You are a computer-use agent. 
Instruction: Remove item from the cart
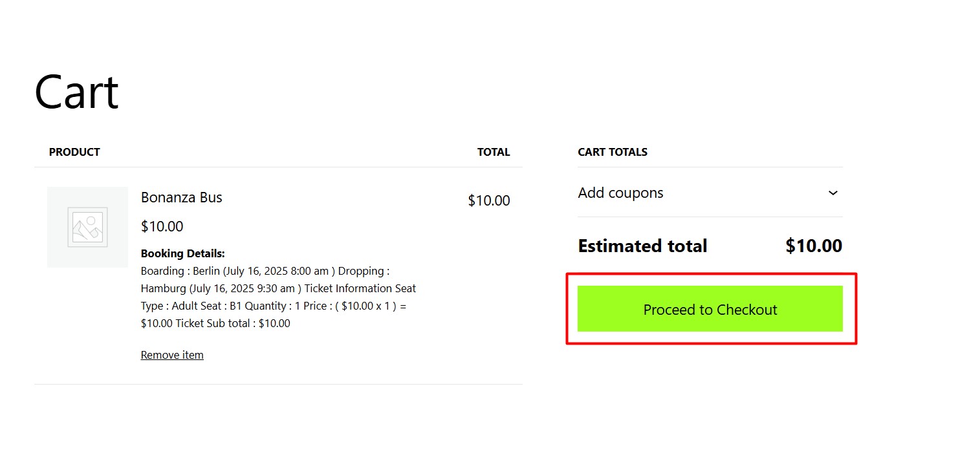tap(172, 355)
